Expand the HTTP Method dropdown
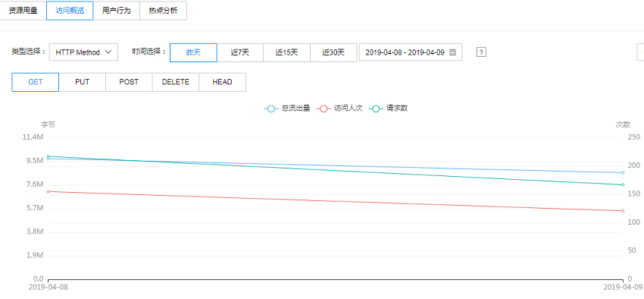This screenshot has width=644, height=299. click(x=83, y=52)
